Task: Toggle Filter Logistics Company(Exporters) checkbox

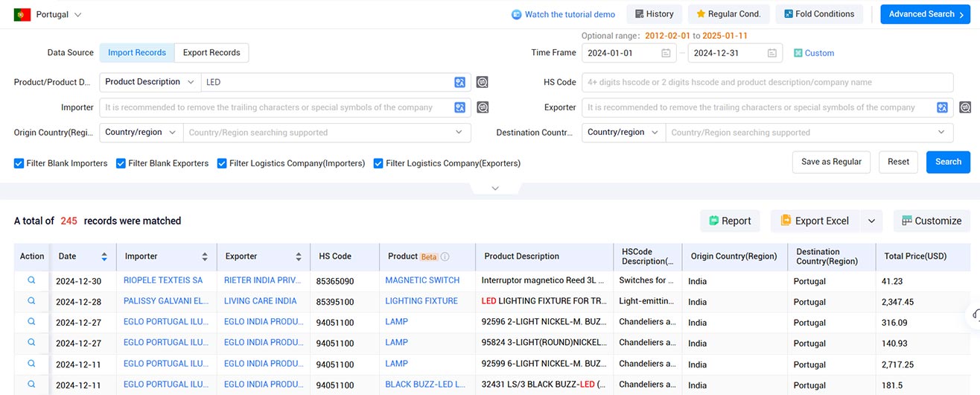Action: click(x=378, y=163)
